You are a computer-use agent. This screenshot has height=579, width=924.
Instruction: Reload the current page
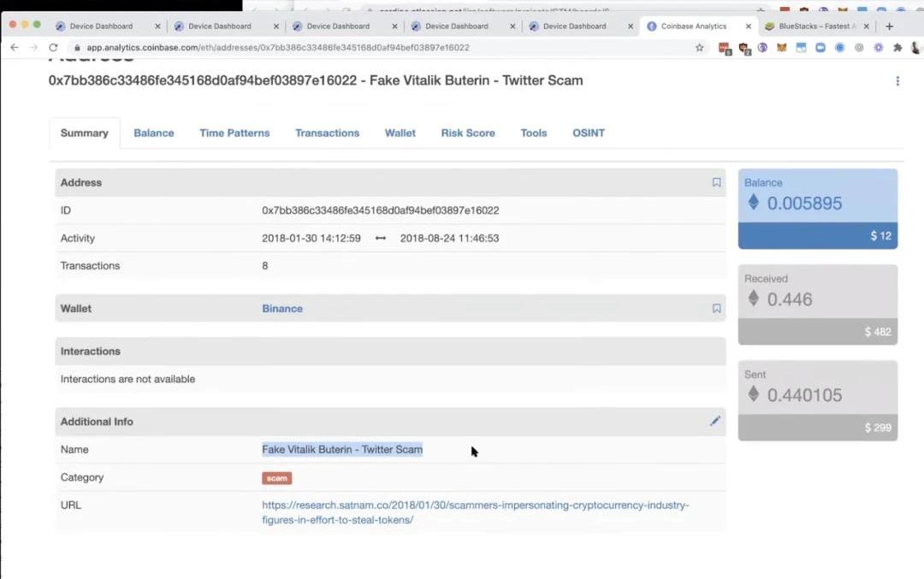coord(53,48)
